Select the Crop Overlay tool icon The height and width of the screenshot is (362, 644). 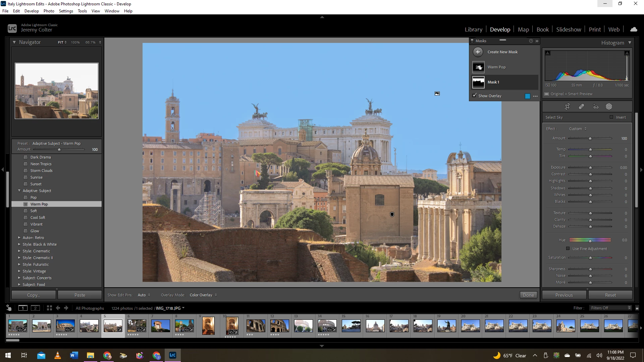click(x=567, y=107)
